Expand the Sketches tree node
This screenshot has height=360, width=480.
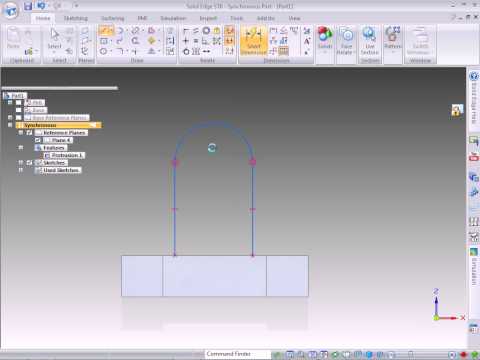pos(21,162)
